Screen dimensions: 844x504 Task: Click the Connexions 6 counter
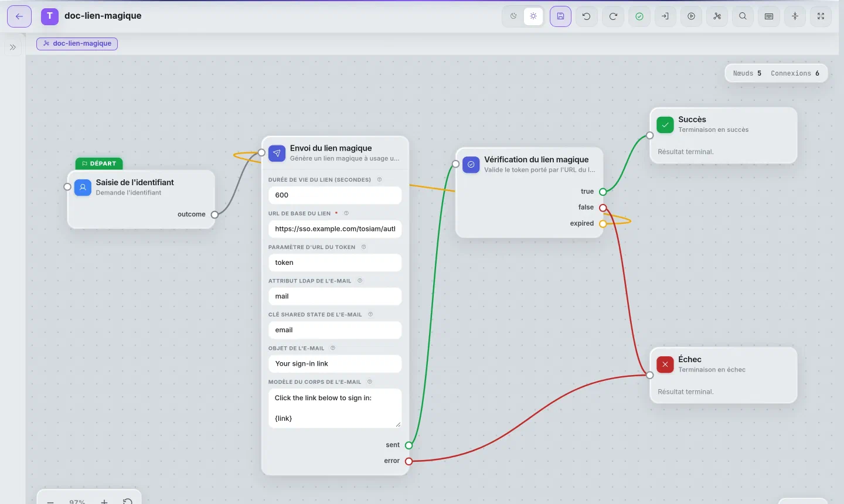click(x=795, y=73)
